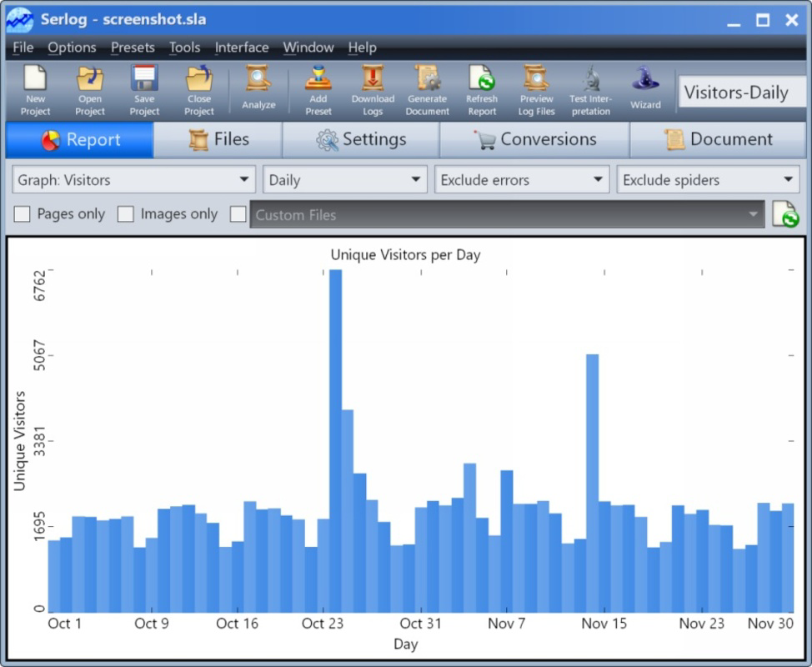Open the Presets menu
The image size is (812, 667).
(133, 48)
